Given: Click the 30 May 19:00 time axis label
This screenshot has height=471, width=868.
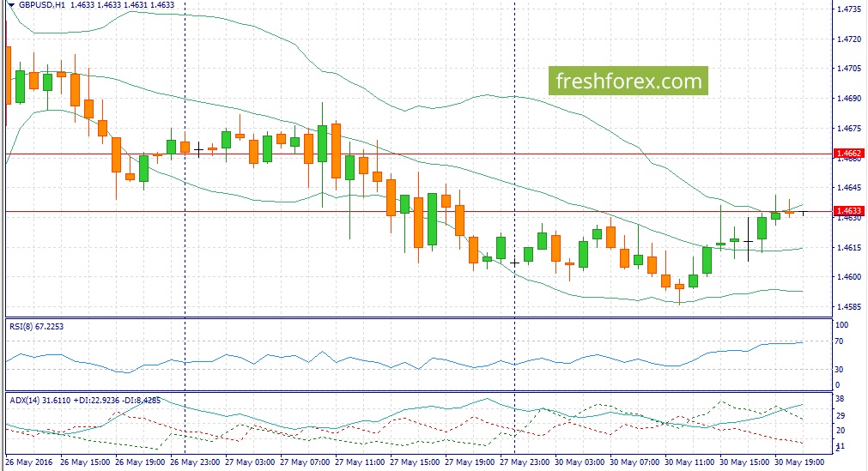Looking at the screenshot, I should [799, 462].
